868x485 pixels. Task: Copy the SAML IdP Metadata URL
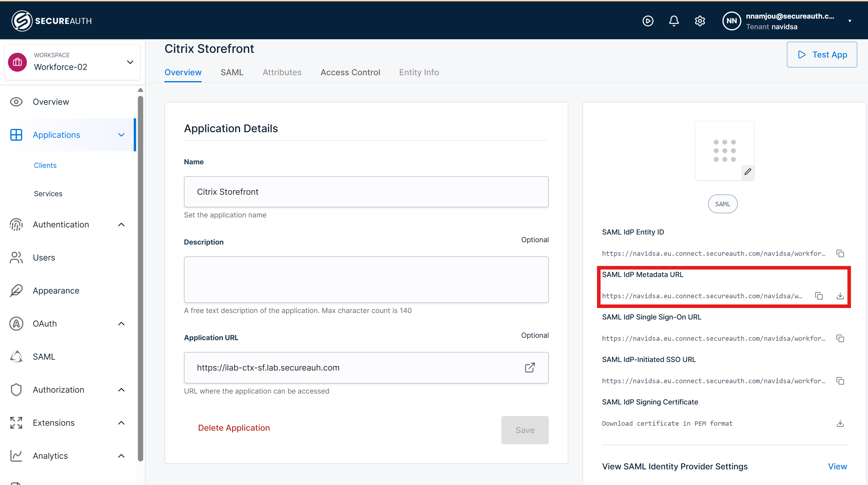point(819,296)
